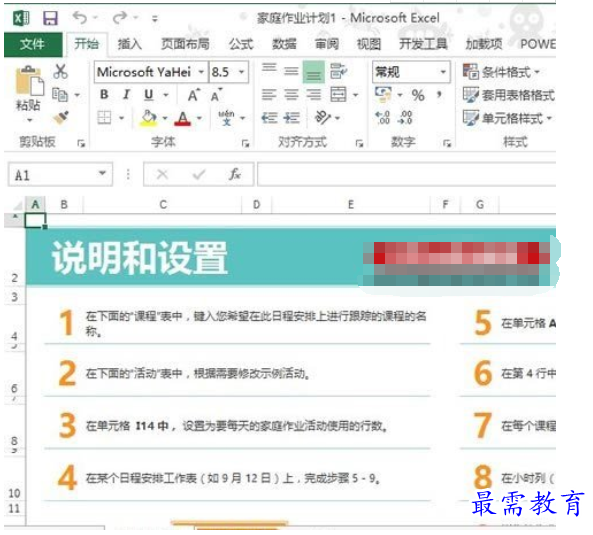Open the text orientation tool

pyautogui.click(x=323, y=118)
